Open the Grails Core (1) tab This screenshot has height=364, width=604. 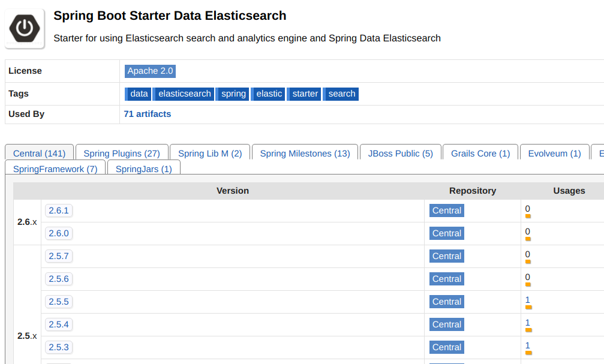(480, 154)
